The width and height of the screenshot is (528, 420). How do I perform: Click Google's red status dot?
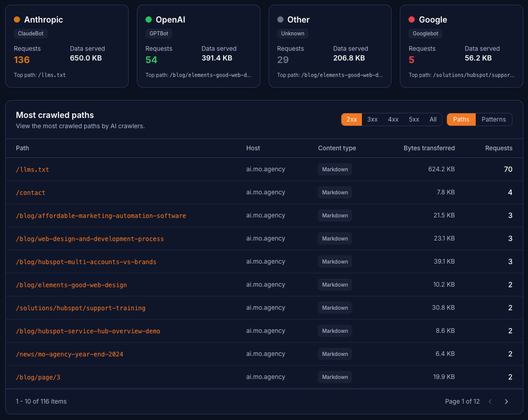(412, 19)
